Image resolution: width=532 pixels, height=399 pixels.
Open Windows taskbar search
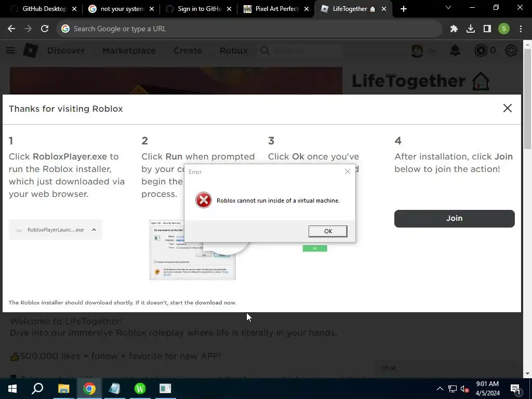tap(37, 389)
